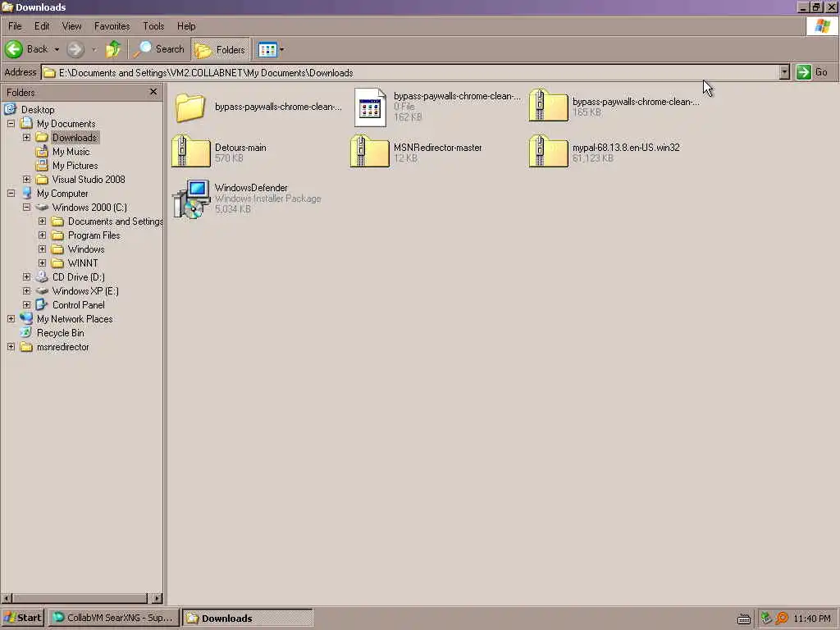Go up one folder level icon
Screen dimensions: 840x630
click(113, 49)
